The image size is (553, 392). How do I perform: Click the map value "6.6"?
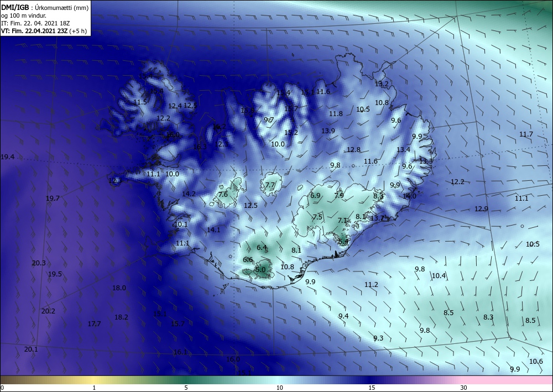pyautogui.click(x=248, y=260)
